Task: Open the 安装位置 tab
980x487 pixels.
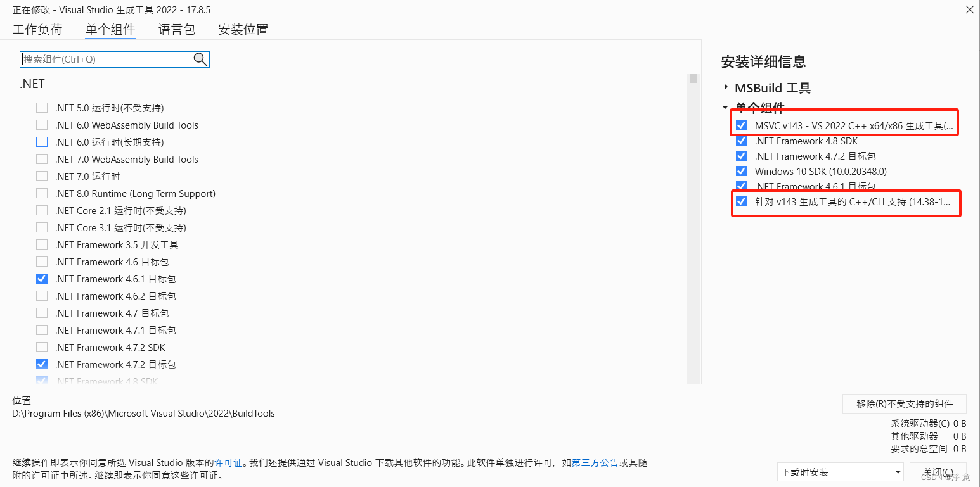Action: coord(243,29)
